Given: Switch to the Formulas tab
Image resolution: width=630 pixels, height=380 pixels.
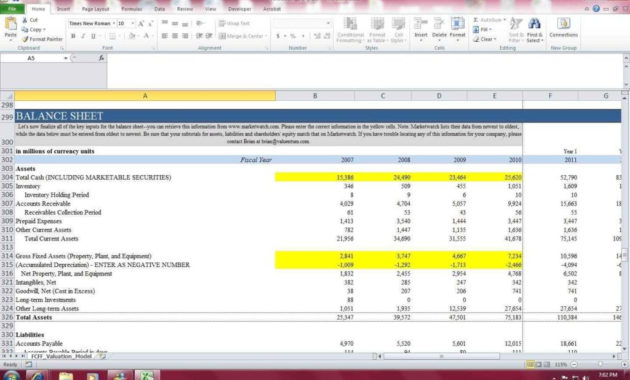Looking at the screenshot, I should 131,8.
